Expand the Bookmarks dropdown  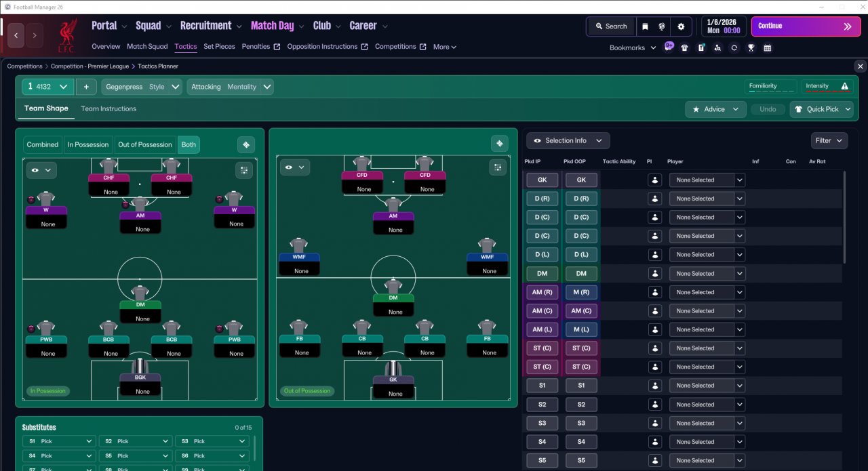(633, 47)
